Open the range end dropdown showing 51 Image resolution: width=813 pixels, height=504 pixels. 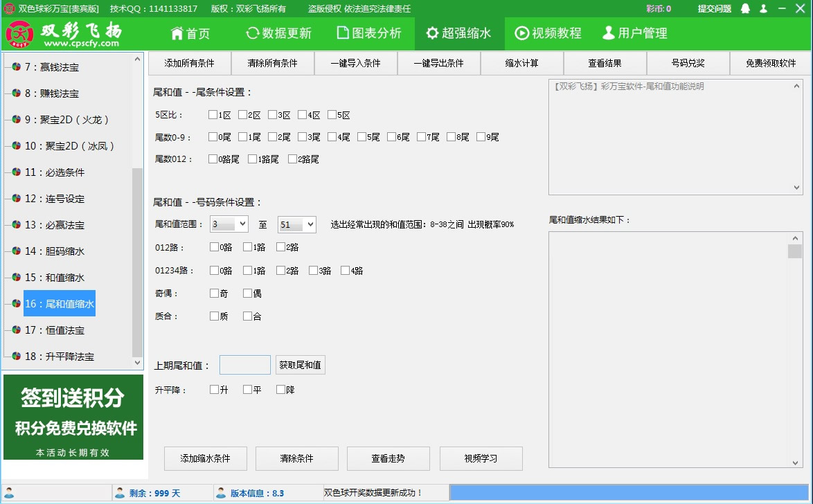click(296, 224)
